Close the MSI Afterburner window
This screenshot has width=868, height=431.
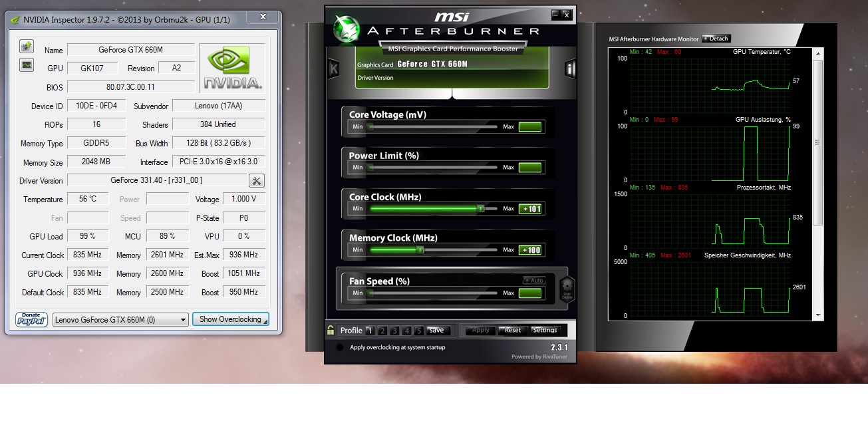(x=567, y=14)
